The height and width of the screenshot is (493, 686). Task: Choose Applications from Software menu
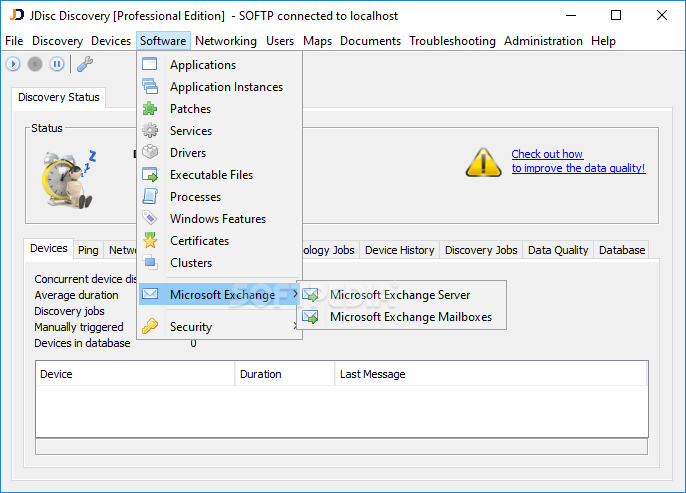point(220,64)
